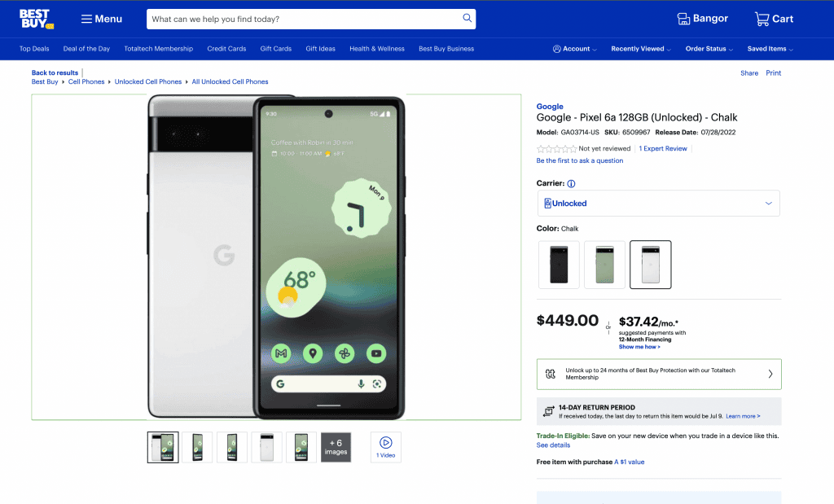The width and height of the screenshot is (834, 504).
Task: Select the Chalk white color option
Action: coord(651,265)
